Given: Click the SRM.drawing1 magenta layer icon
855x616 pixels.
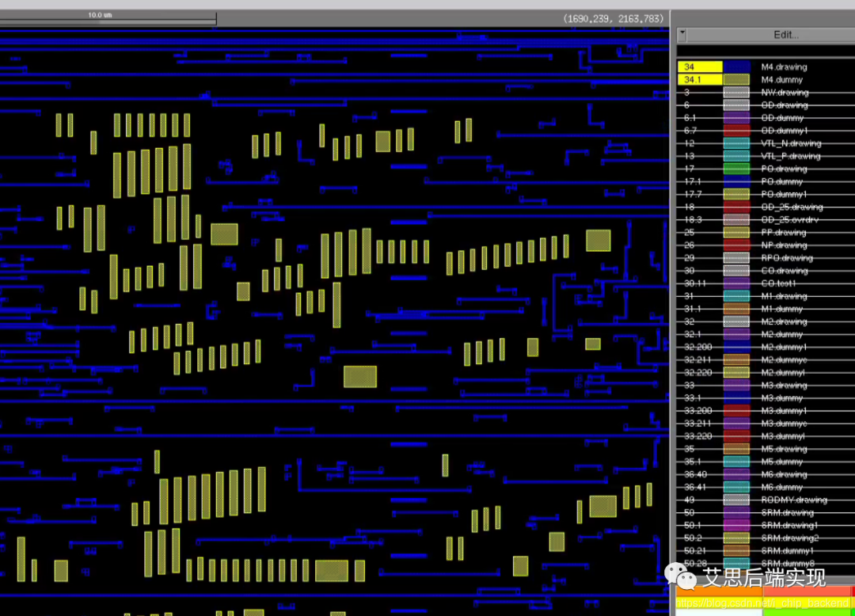Looking at the screenshot, I should [x=736, y=525].
